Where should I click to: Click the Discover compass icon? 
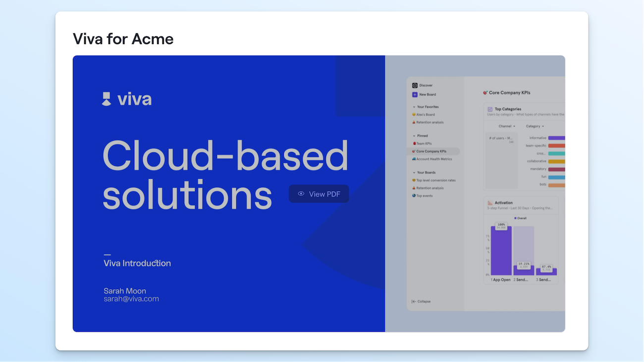415,85
